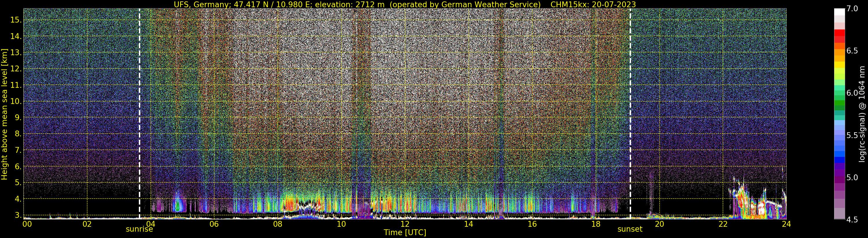868x238 pixels.
Task: Click the 'sunset' label
Action: coord(630,229)
